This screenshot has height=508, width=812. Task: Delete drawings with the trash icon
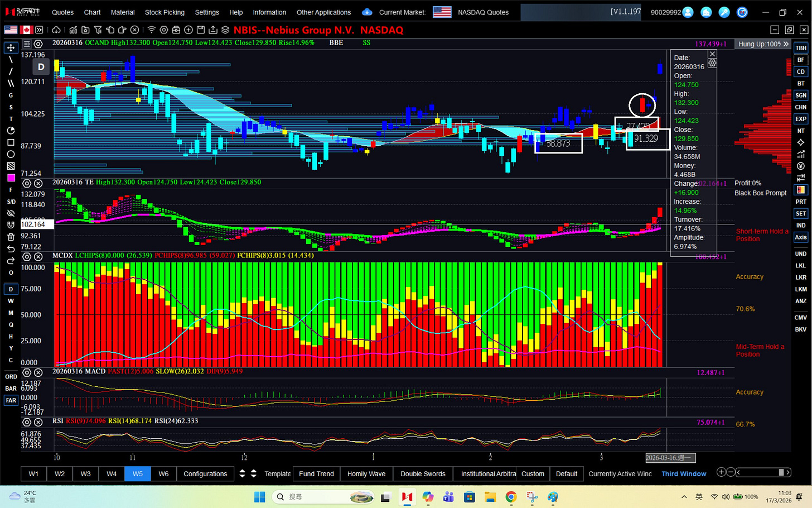[11, 237]
